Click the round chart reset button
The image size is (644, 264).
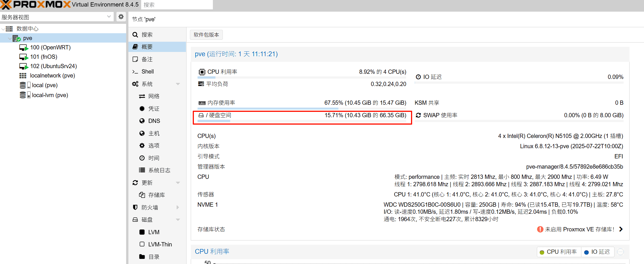pyautogui.click(x=620, y=252)
